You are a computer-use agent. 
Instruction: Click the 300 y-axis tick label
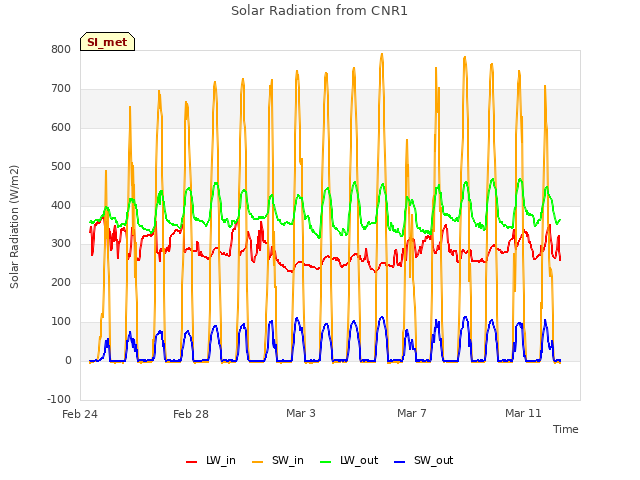click(x=61, y=244)
